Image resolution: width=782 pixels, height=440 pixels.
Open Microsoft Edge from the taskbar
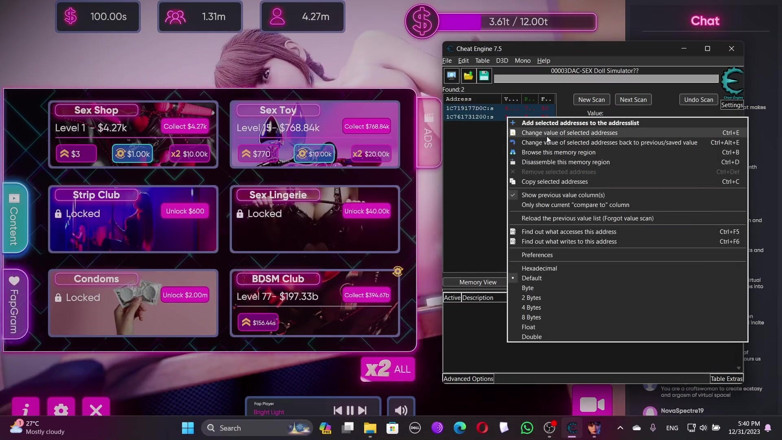[x=460, y=428]
